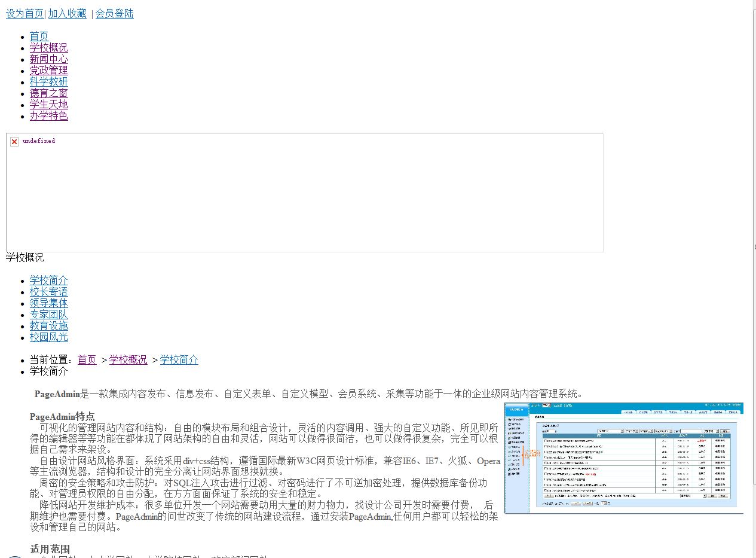Click the 加入收藏 link

(x=67, y=14)
